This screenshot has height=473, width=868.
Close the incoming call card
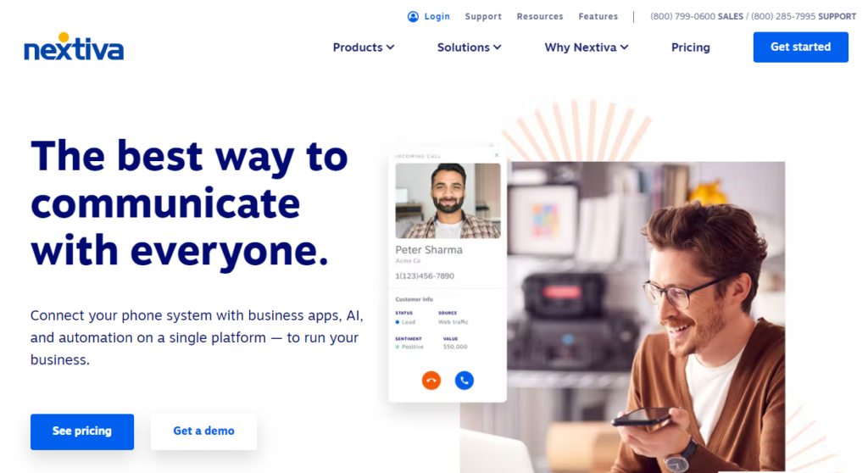click(497, 155)
